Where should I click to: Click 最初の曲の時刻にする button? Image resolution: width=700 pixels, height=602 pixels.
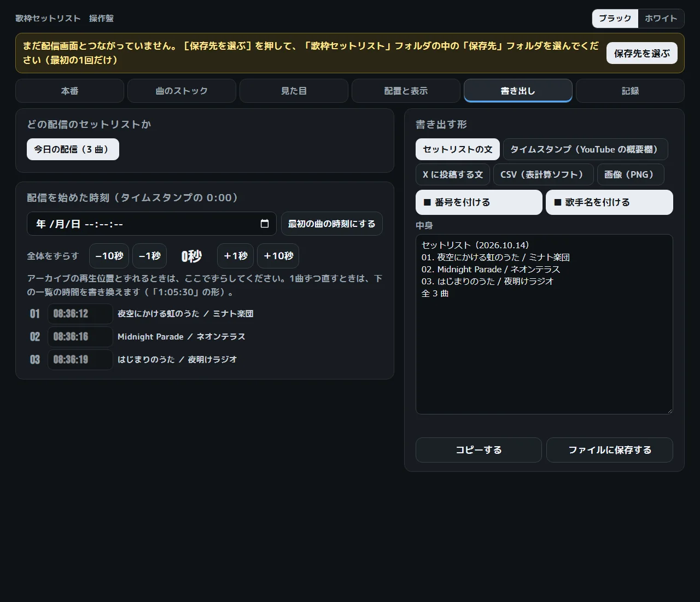pyautogui.click(x=332, y=224)
